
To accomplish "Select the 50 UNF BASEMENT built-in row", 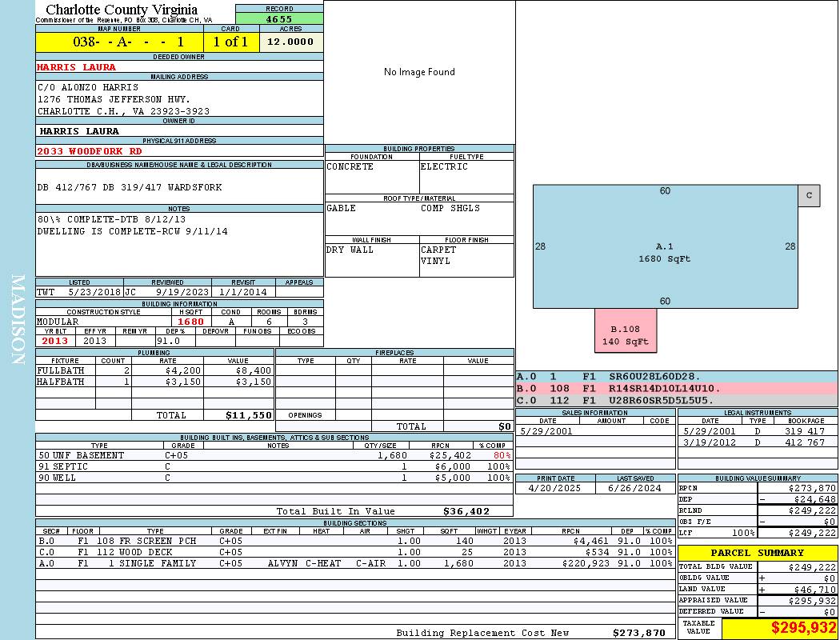I will point(272,455).
